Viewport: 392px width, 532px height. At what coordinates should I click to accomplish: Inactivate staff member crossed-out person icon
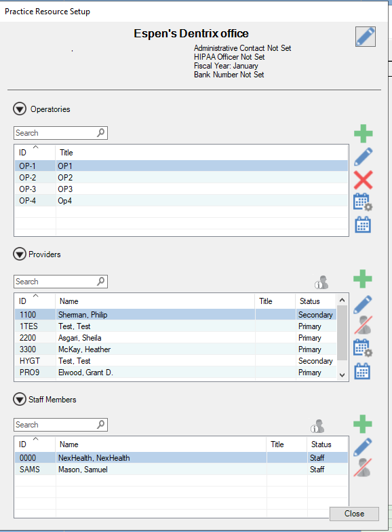tap(363, 467)
